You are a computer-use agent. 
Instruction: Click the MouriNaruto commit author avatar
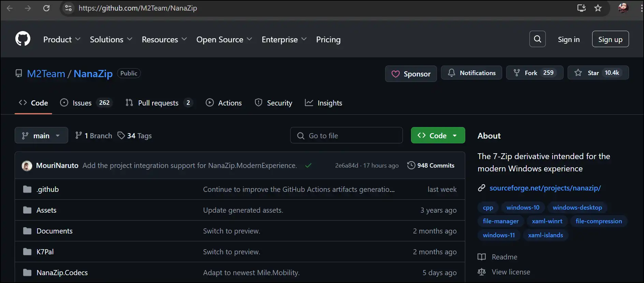[27, 166]
